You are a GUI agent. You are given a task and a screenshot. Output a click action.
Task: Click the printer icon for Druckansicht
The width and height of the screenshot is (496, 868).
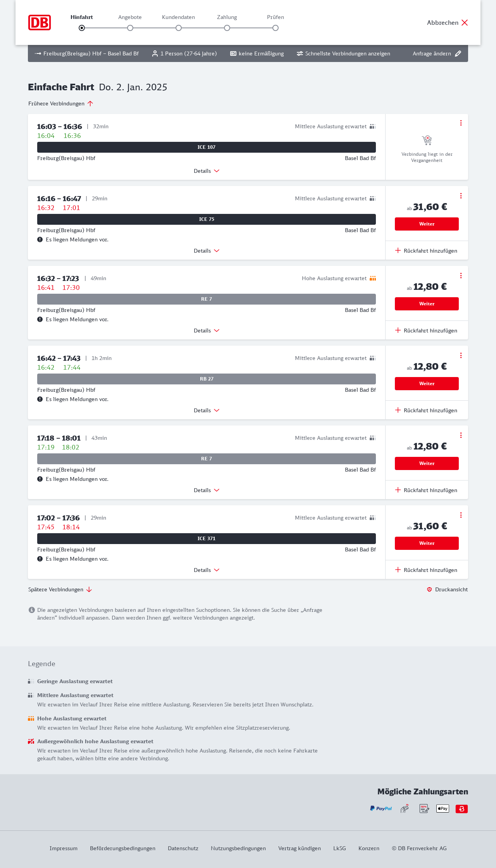429,589
